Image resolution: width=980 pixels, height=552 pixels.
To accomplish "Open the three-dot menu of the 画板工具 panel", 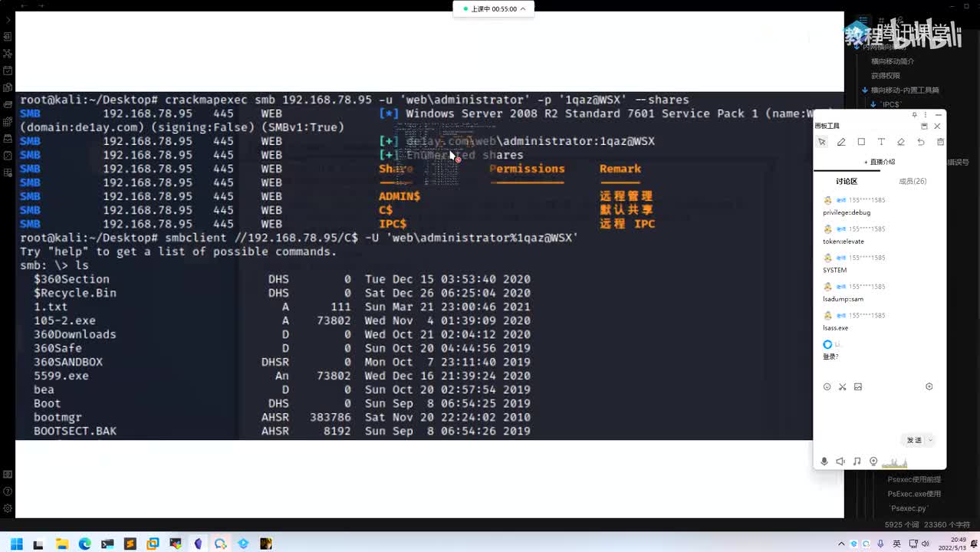I will (x=926, y=115).
